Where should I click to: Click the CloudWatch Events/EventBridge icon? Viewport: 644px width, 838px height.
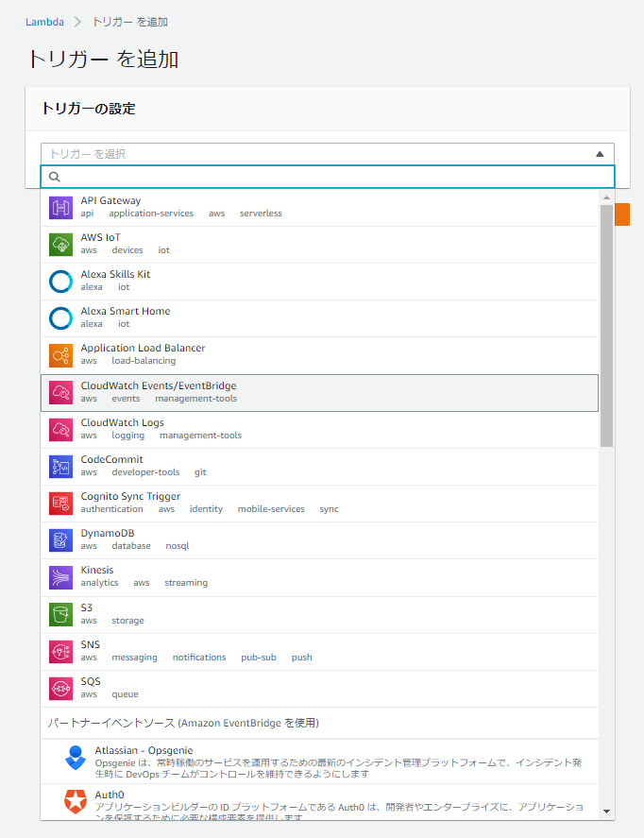click(60, 392)
